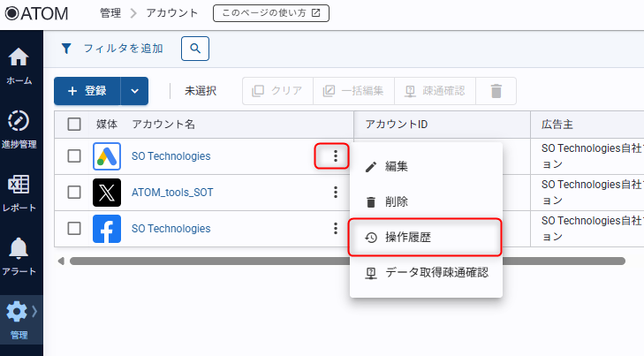This screenshot has width=644, height=356.
Task: Check the Facebook SO Technologies row checkbox
Action: tap(74, 229)
